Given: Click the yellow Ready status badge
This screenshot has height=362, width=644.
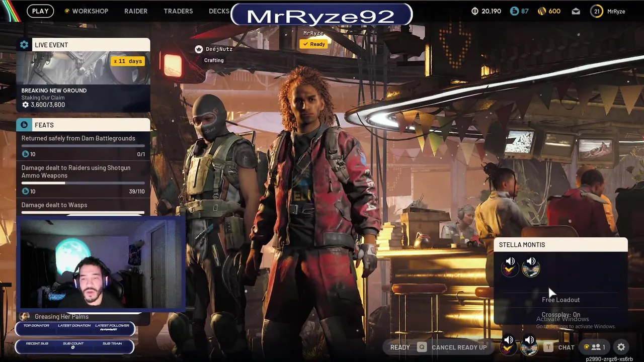Looking at the screenshot, I should [313, 44].
